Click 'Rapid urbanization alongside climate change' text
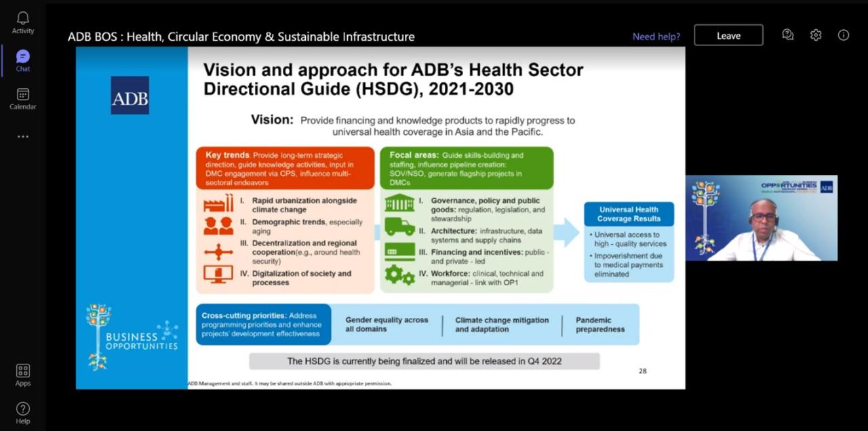868x431 pixels. click(x=304, y=205)
